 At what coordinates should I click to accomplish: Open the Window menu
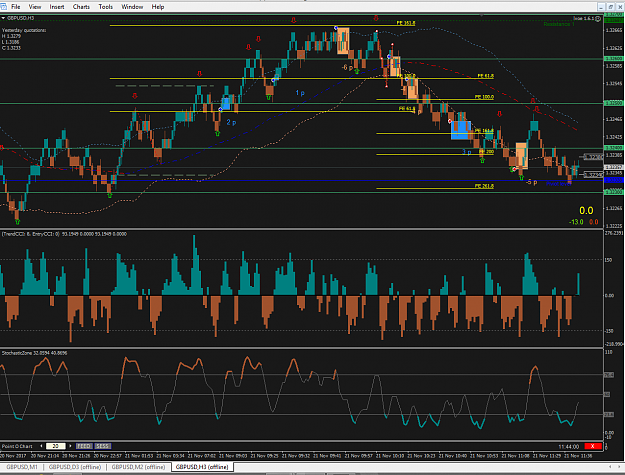click(x=132, y=7)
